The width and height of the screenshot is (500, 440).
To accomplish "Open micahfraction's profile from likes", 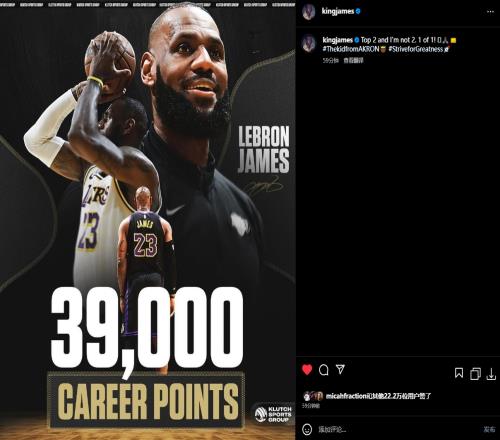I will pyautogui.click(x=346, y=396).
